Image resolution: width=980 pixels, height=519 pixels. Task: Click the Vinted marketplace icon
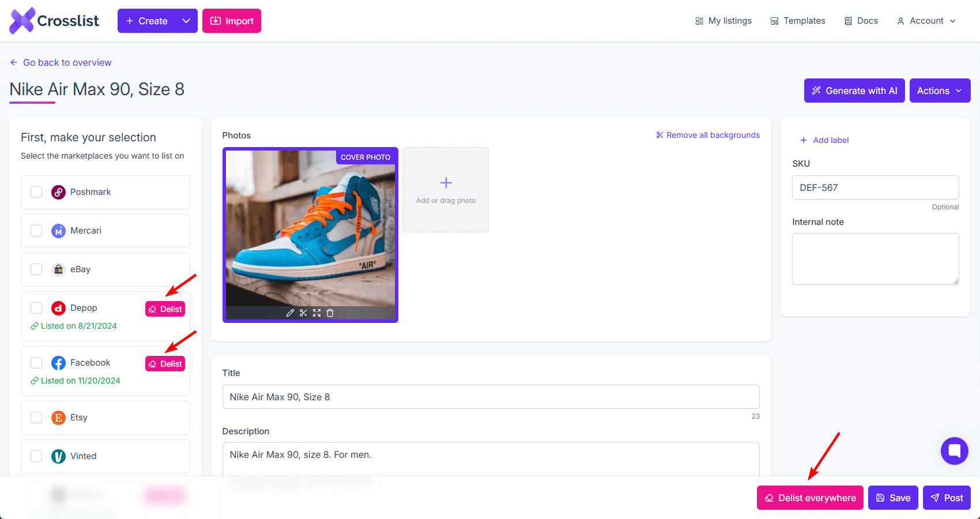[58, 456]
